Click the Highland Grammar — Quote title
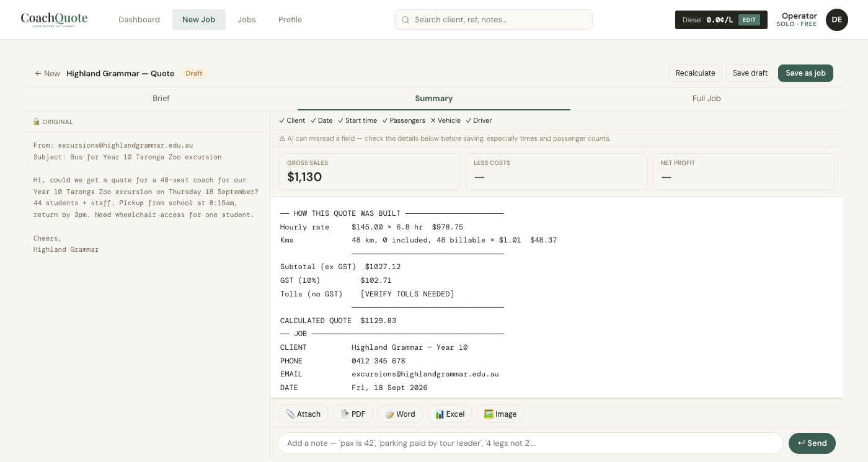The width and height of the screenshot is (868, 462). coord(120,73)
